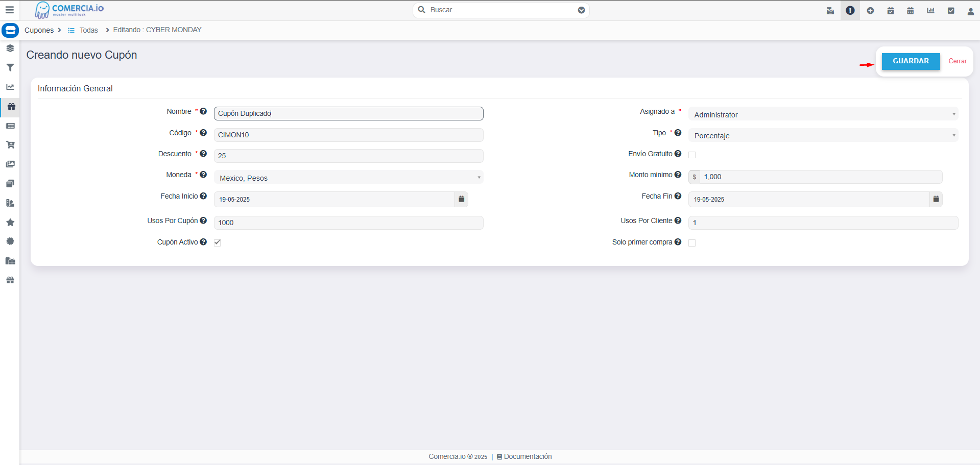This screenshot has height=465, width=980.
Task: Click the Fecha Inicio date field
Action: (334, 199)
